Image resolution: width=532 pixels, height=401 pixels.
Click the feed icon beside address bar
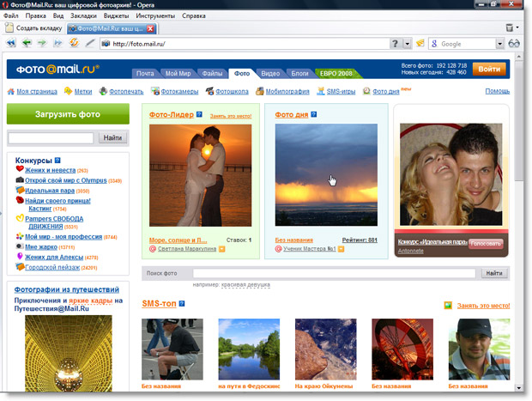tap(420, 43)
